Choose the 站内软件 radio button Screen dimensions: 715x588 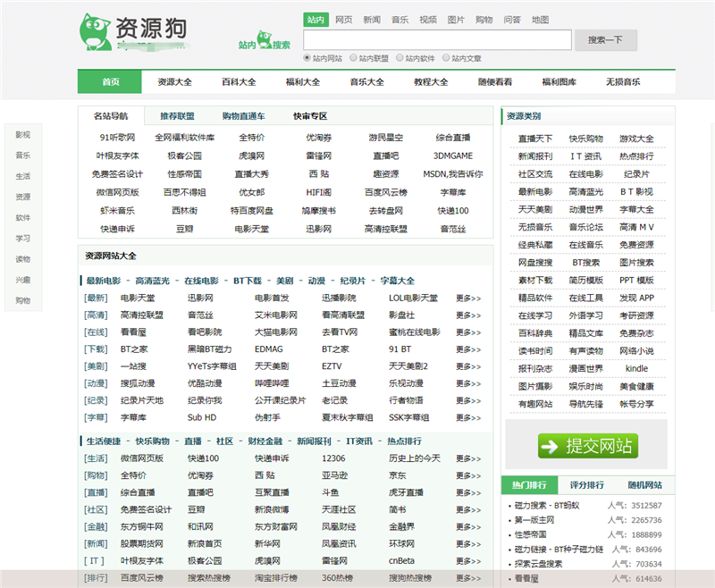(x=400, y=58)
